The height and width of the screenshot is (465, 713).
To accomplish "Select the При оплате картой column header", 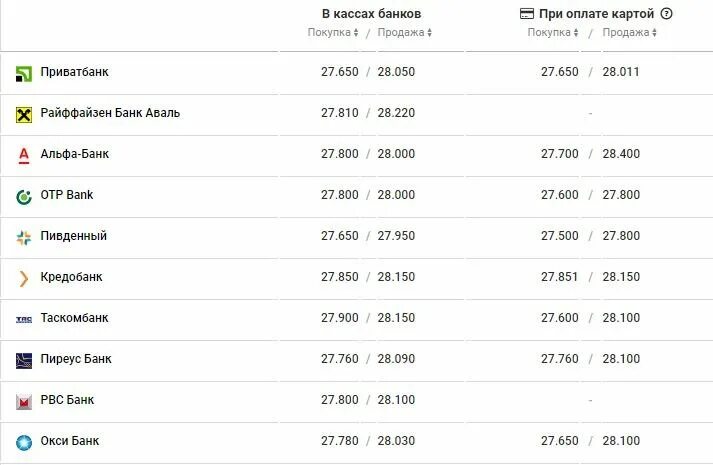I will click(x=596, y=14).
